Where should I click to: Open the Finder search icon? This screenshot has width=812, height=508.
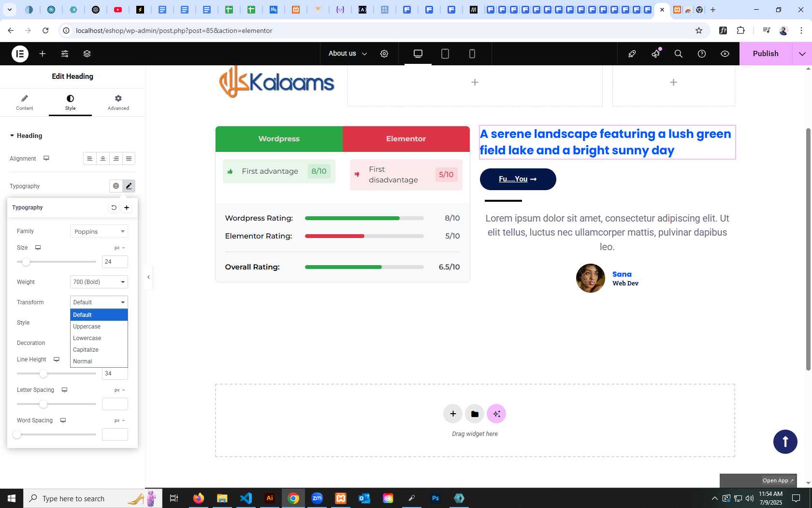click(x=679, y=54)
